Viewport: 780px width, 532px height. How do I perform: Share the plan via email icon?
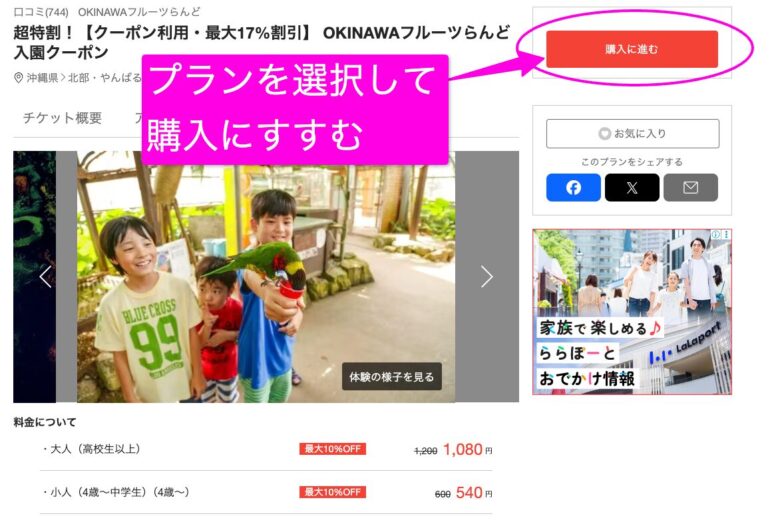pos(690,187)
